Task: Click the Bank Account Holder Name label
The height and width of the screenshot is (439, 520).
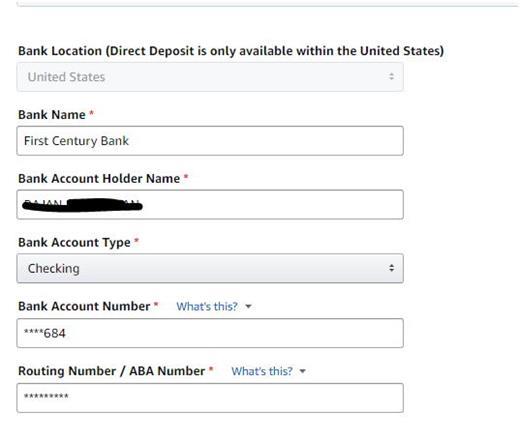Action: 99,178
